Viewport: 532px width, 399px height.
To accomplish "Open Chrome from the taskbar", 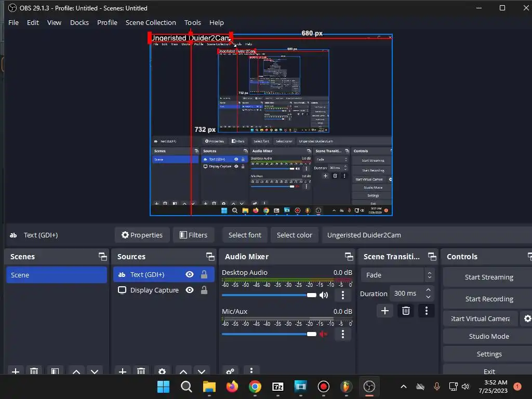I will tap(255, 387).
